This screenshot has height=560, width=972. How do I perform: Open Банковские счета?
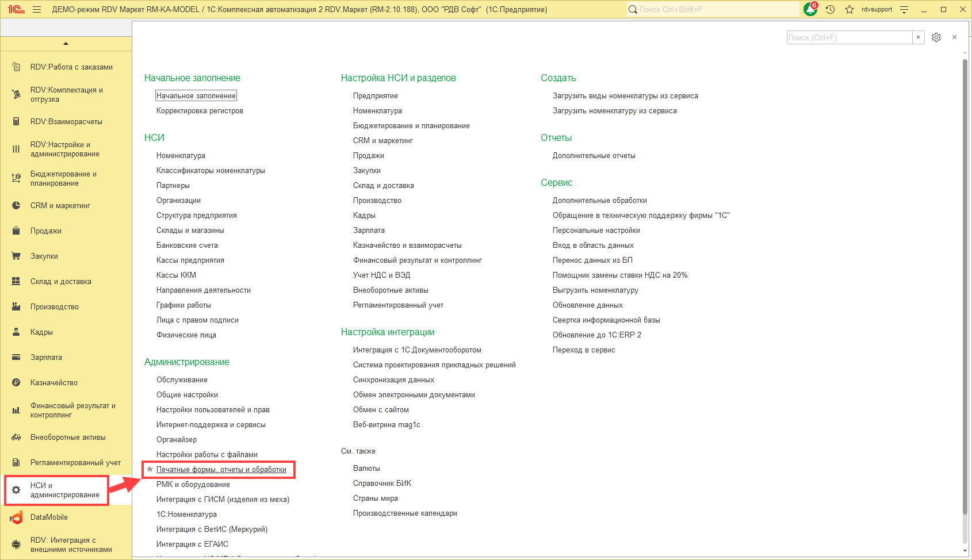tap(187, 246)
